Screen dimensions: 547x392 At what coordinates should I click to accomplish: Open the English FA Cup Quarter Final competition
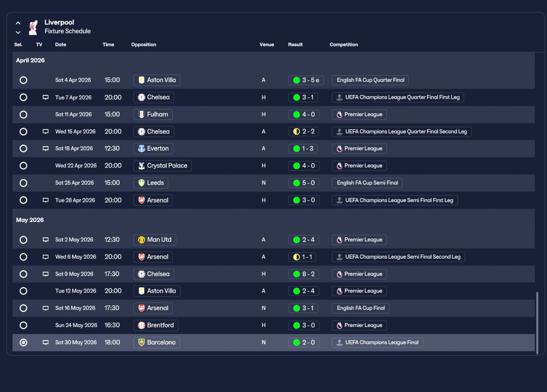(371, 80)
